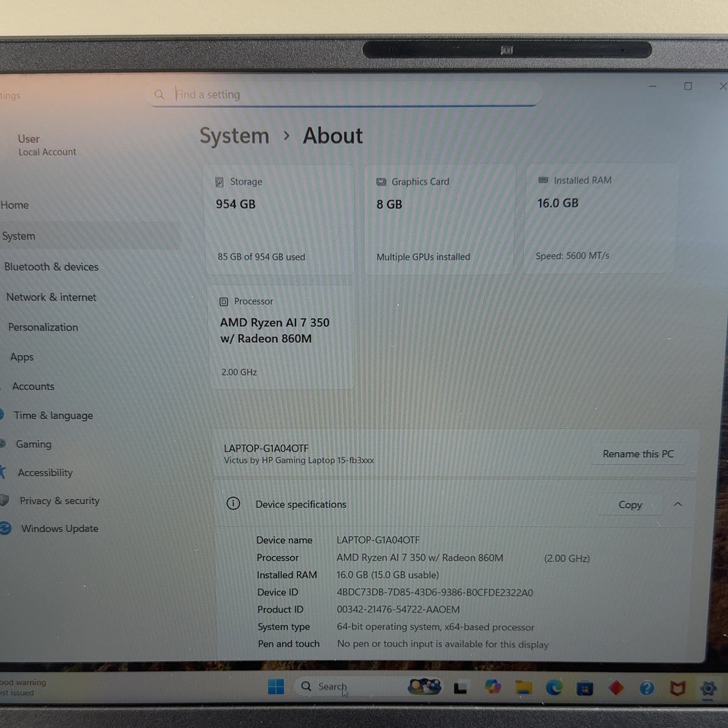Screen dimensions: 728x728
Task: Open File Explorer from taskbar
Action: coord(523,687)
